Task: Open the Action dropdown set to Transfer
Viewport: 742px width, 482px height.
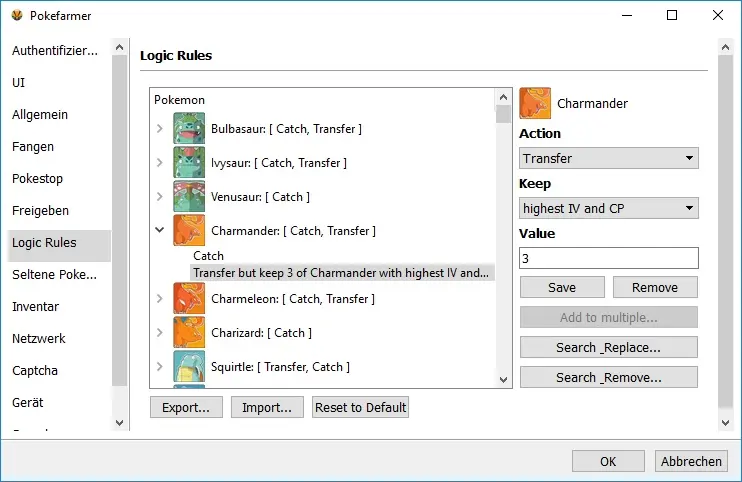Action: tap(609, 158)
